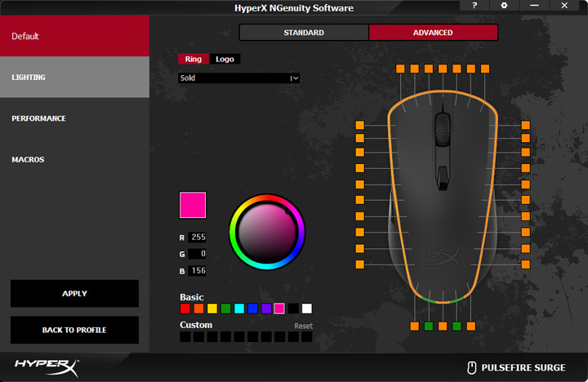
Task: Open the help question mark icon
Action: click(x=474, y=6)
